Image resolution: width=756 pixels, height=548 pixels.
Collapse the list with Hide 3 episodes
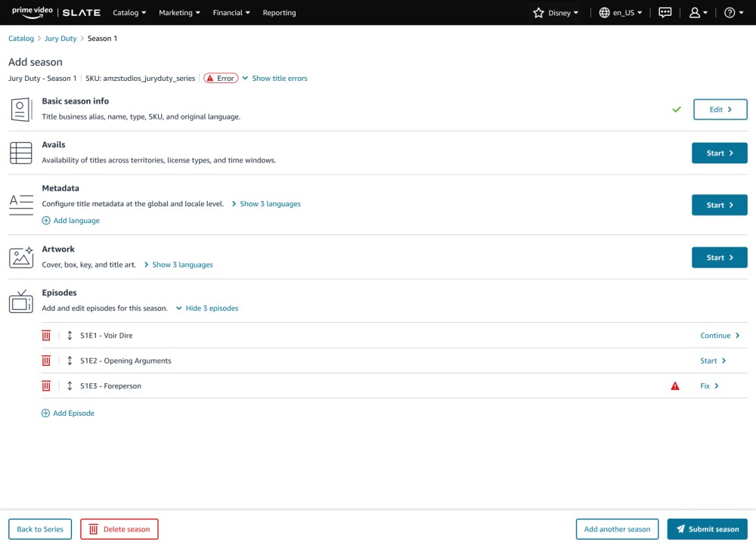click(x=211, y=308)
